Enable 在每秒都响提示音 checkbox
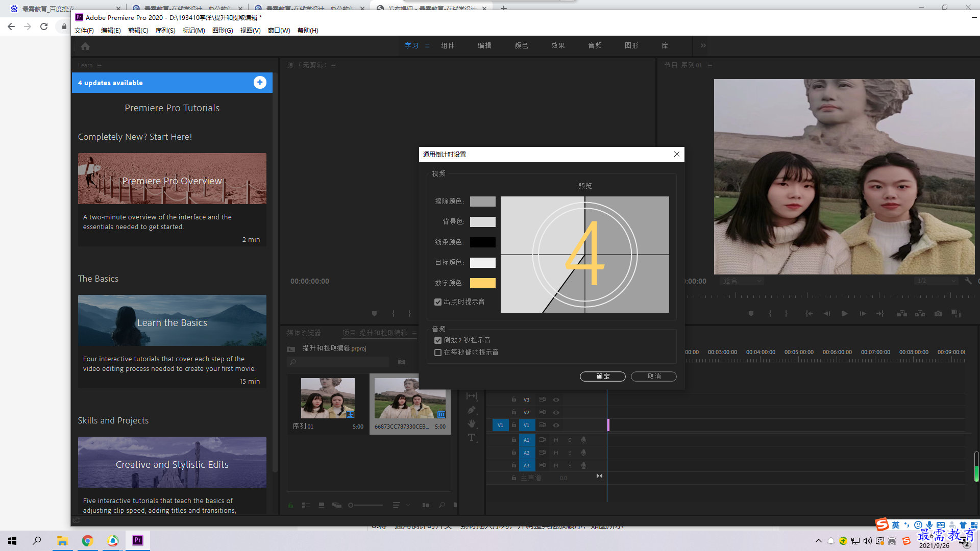This screenshot has height=551, width=980. [x=438, y=353]
